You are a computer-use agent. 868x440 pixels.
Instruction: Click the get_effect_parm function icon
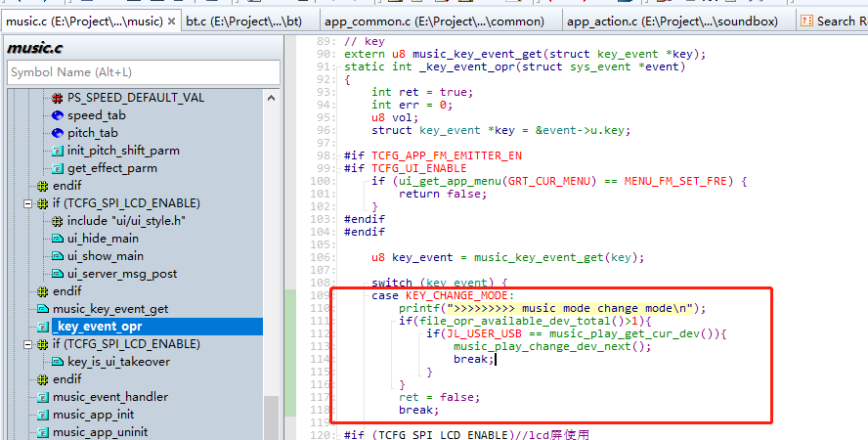coord(57,169)
